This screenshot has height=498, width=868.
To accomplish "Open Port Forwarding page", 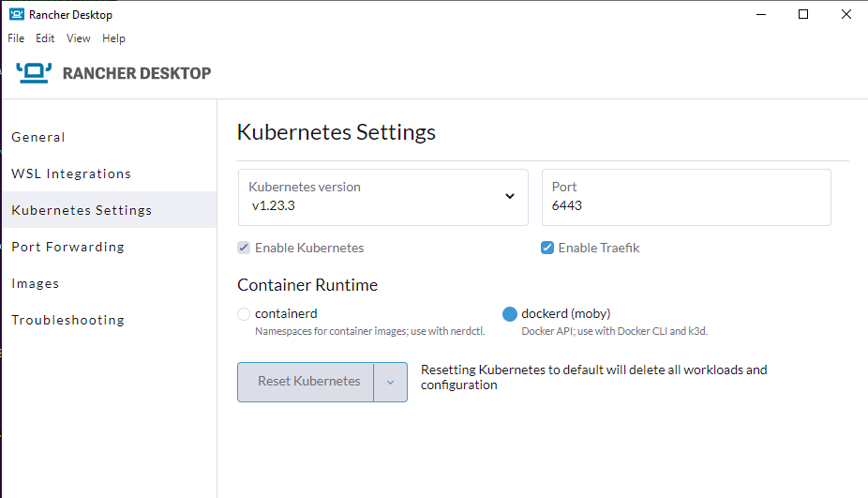I will [110, 247].
